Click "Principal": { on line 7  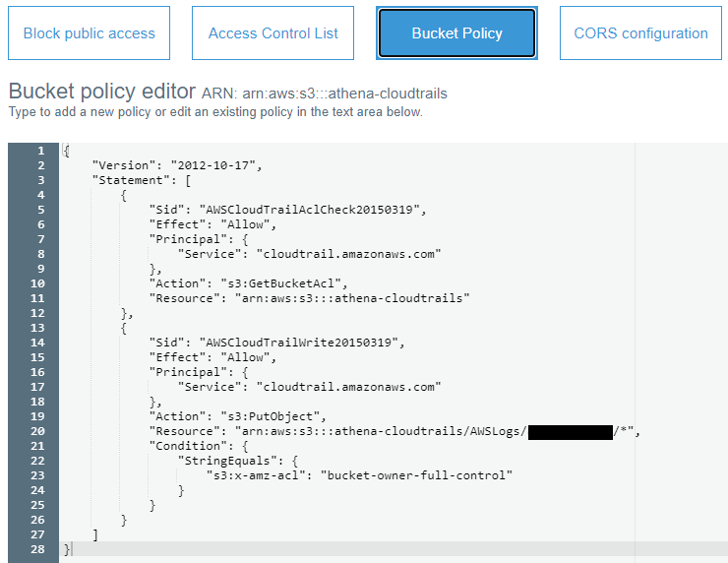pyautogui.click(x=199, y=239)
